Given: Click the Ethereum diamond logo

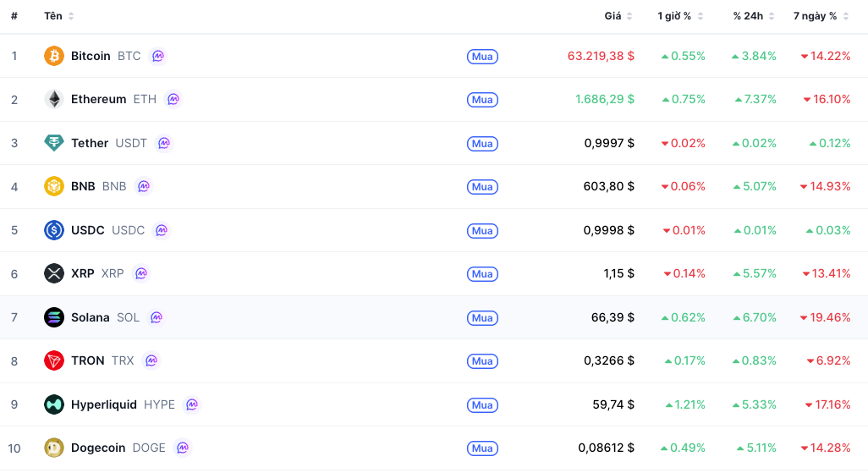Looking at the screenshot, I should (x=53, y=99).
